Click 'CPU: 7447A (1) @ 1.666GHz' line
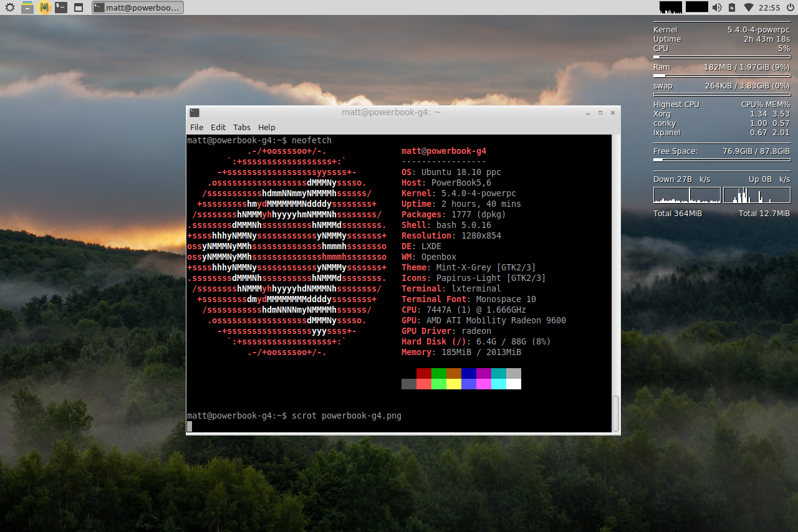 click(464, 310)
